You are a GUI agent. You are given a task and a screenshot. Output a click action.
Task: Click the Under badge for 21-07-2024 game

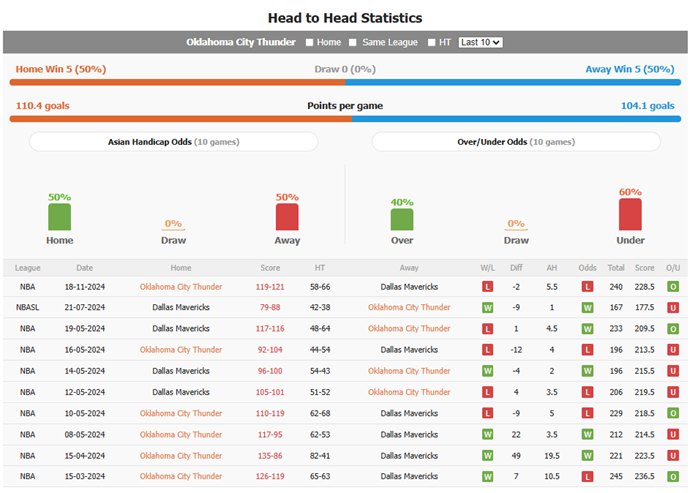point(673,308)
